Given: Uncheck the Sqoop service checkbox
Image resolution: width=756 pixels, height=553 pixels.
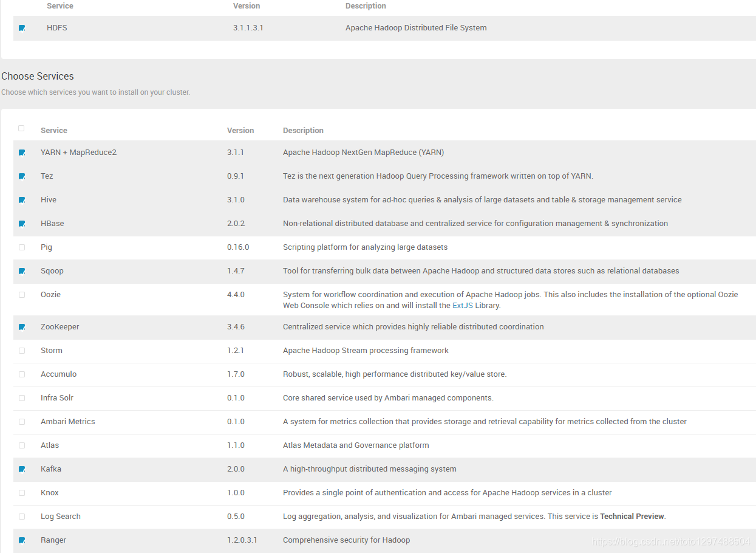Looking at the screenshot, I should click(x=22, y=271).
